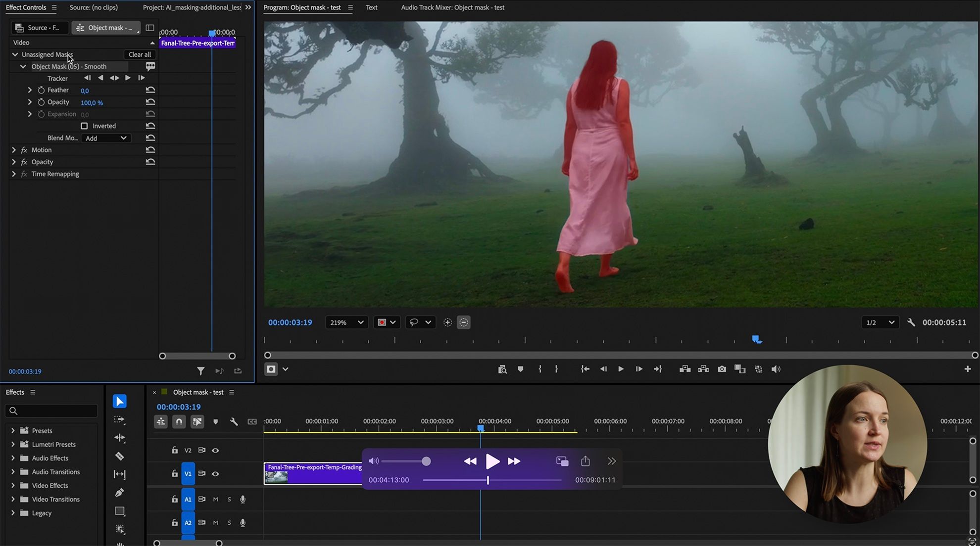Screen dimensions: 980x546
Task: Open Timeline display settings wrench
Action: click(234, 422)
